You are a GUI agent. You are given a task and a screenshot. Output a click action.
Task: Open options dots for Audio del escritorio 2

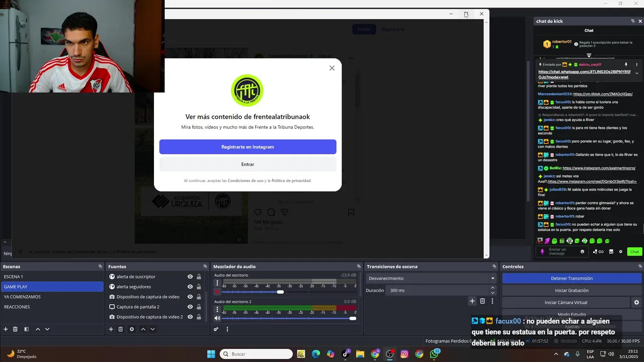[217, 310]
